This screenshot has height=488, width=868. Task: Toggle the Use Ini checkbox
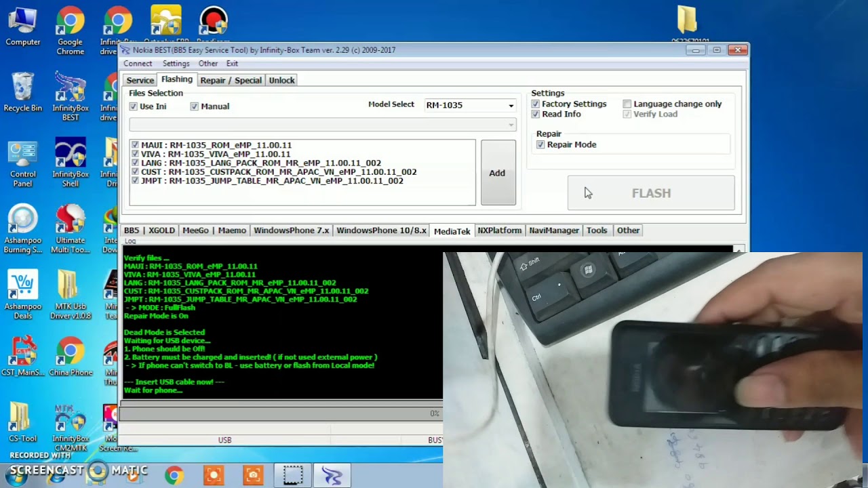(x=134, y=106)
